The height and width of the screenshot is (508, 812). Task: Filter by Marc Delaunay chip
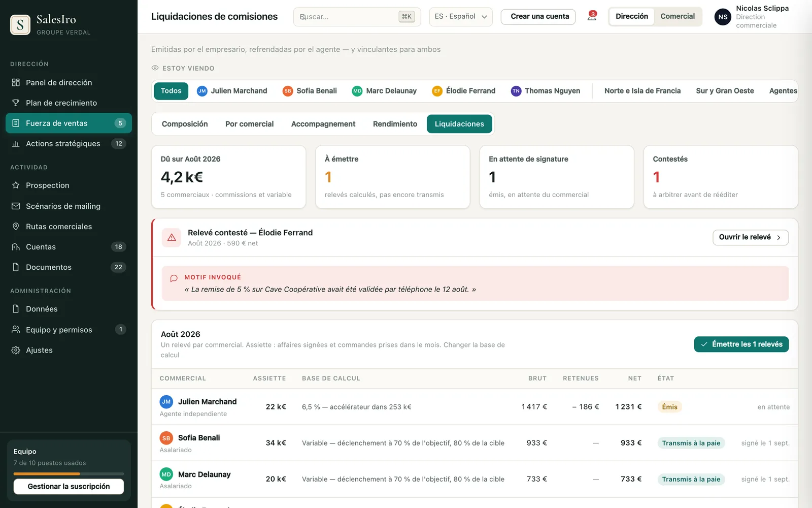click(384, 91)
